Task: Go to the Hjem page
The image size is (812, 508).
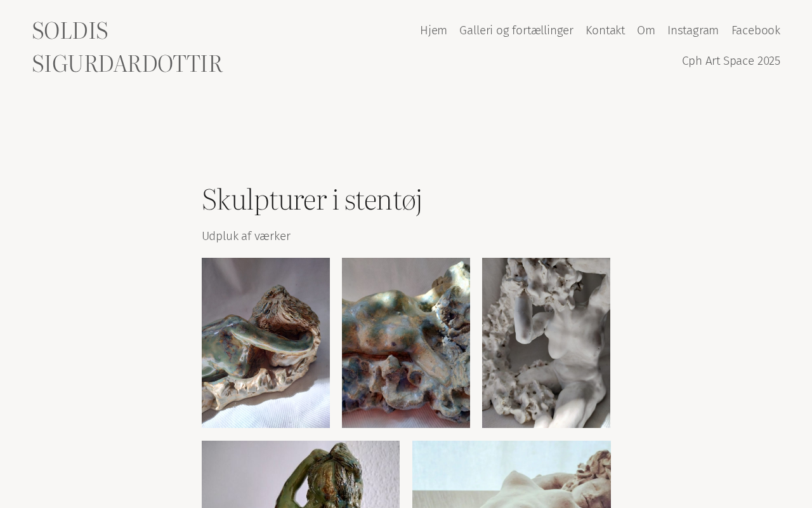Action: click(x=433, y=30)
